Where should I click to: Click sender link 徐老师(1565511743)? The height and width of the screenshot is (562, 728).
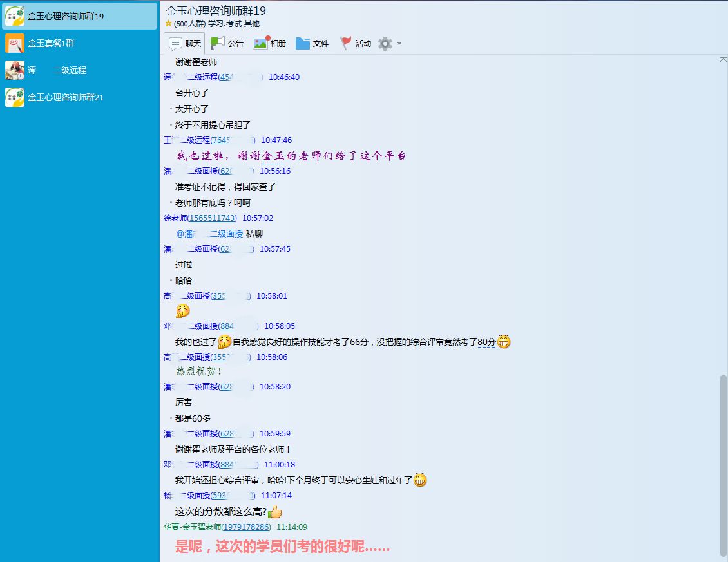pyautogui.click(x=200, y=218)
